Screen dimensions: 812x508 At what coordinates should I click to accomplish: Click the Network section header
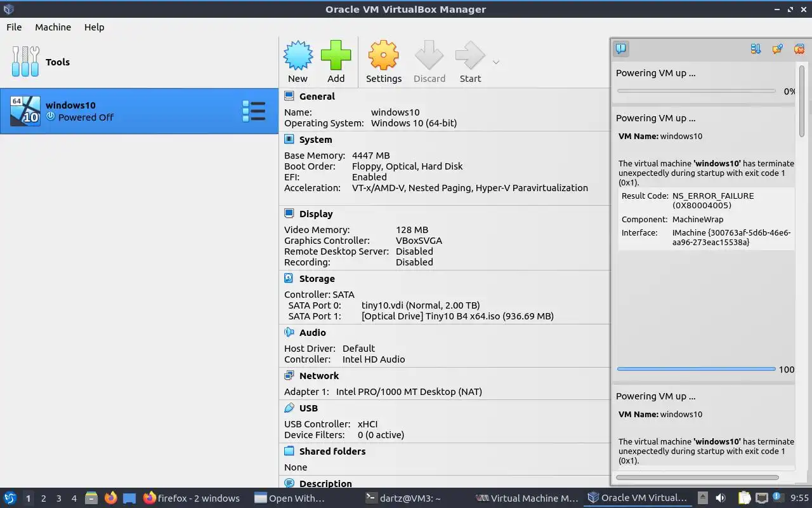click(319, 376)
